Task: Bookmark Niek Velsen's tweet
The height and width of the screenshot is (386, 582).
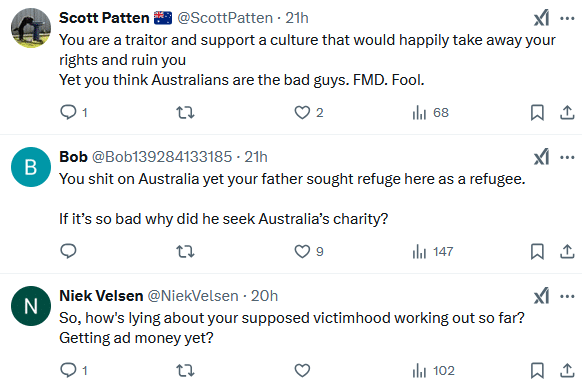Action: pyautogui.click(x=537, y=370)
